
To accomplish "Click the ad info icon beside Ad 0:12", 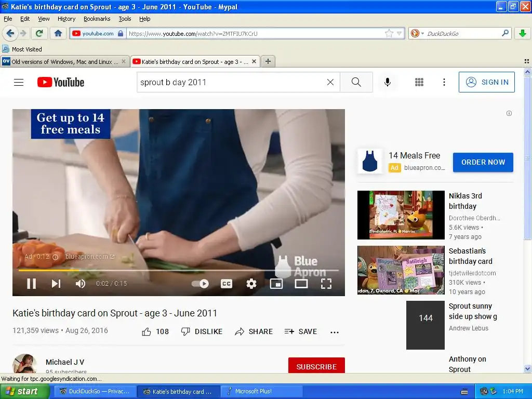I will click(x=55, y=257).
